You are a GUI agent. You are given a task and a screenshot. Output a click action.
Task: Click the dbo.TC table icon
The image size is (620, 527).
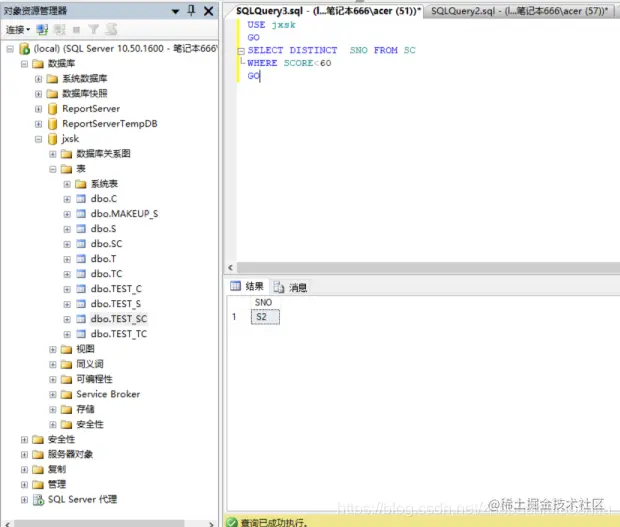click(81, 274)
